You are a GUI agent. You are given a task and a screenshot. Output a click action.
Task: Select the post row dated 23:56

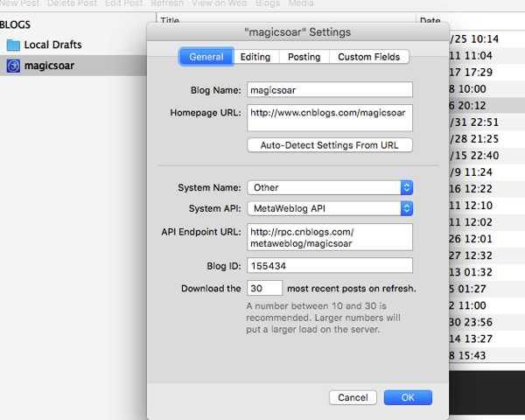(486, 322)
